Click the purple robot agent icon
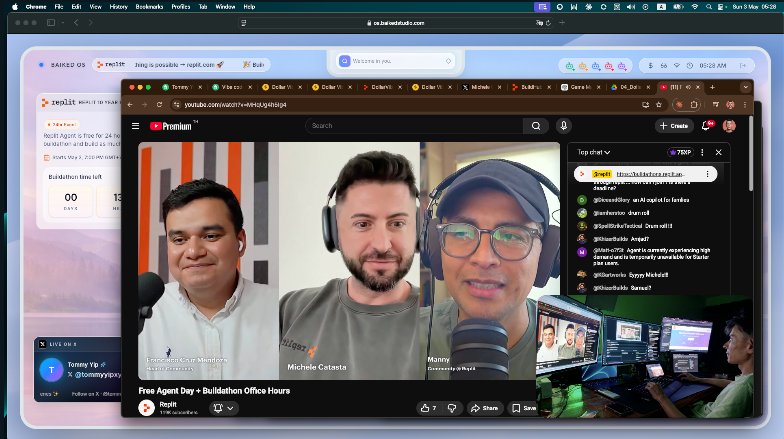 pos(622,66)
